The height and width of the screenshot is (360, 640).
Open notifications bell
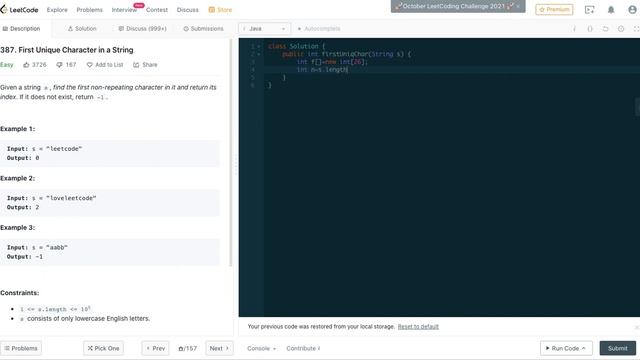click(x=611, y=10)
